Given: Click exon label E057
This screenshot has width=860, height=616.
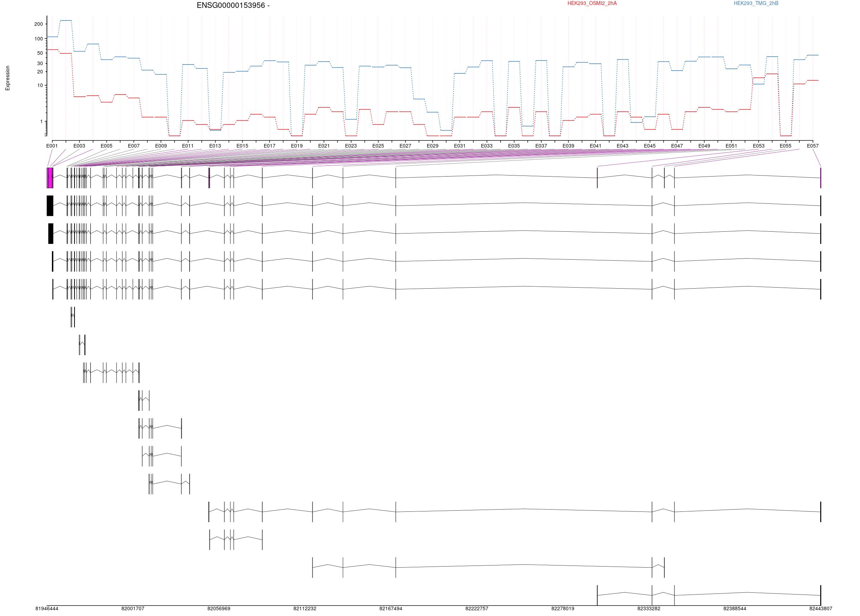Looking at the screenshot, I should click(x=813, y=146).
